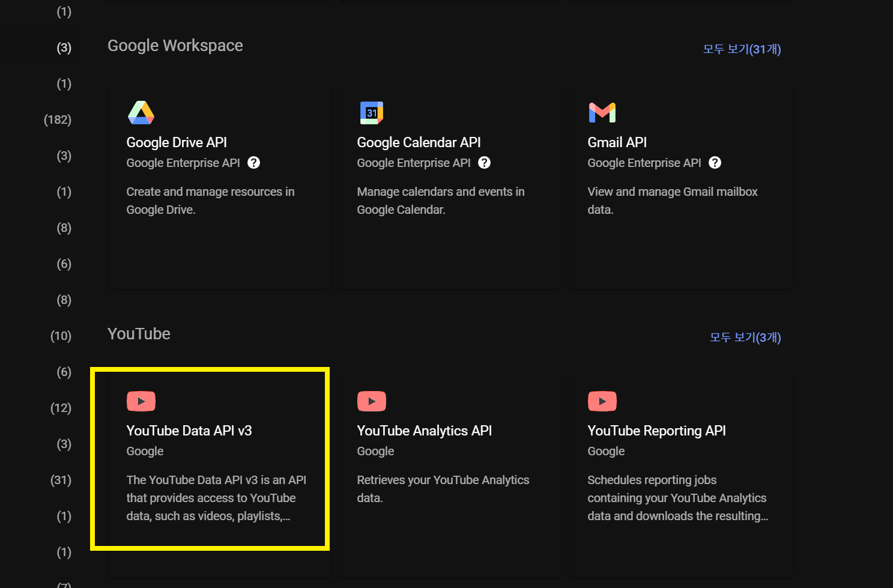Screen dimensions: 893x588
Task: Open help icon beside Gmail's Enterprise API
Action: coord(715,163)
